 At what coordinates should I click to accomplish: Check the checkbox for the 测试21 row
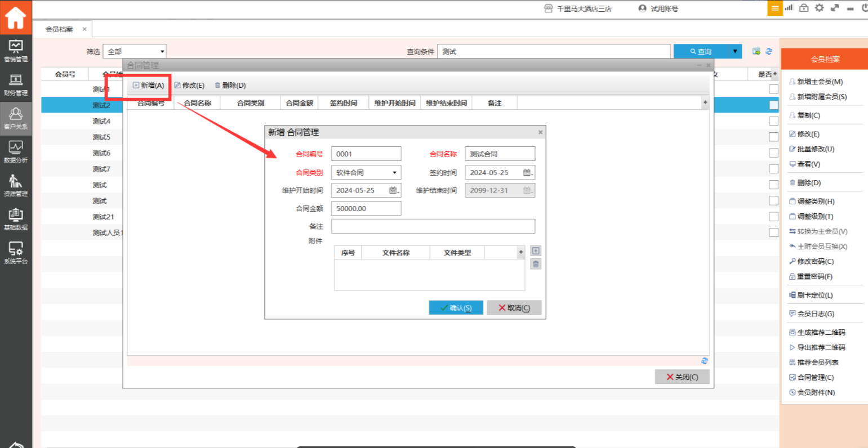point(773,217)
